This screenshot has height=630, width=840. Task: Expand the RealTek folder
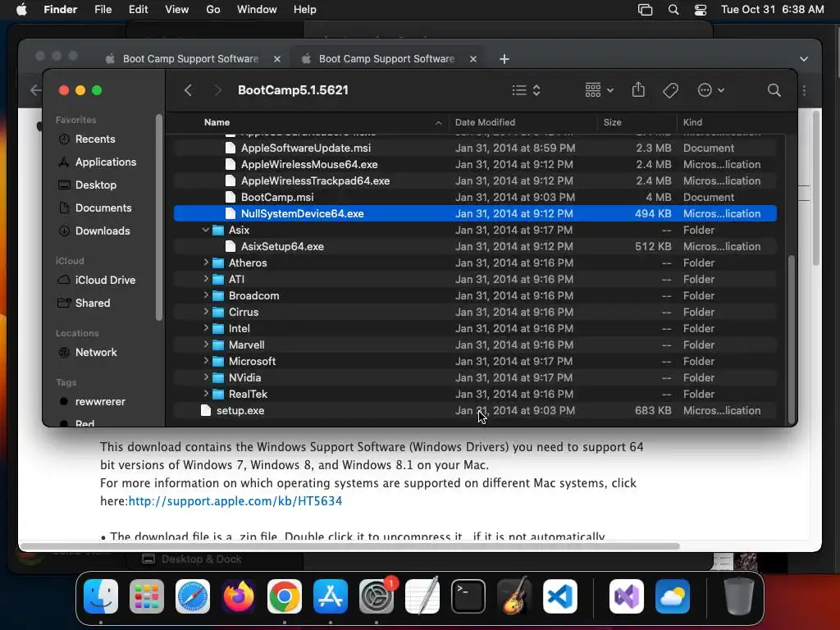(x=206, y=394)
